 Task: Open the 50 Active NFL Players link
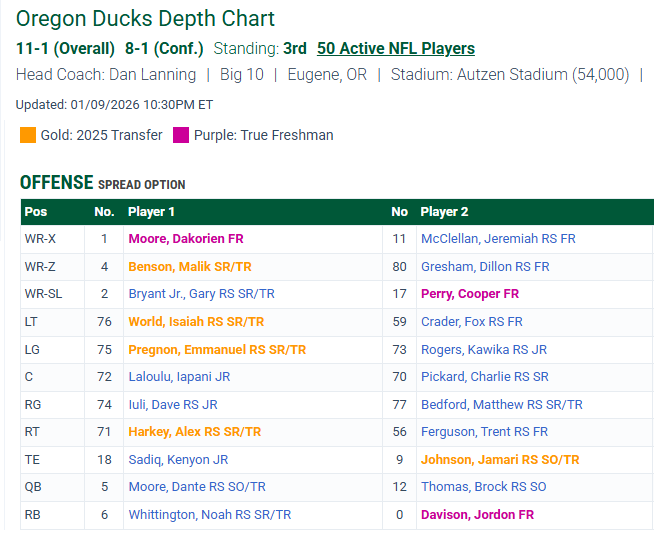pos(395,48)
